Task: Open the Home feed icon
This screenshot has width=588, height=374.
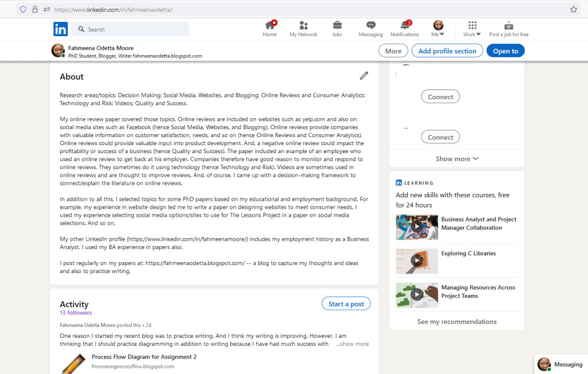Action: (270, 26)
